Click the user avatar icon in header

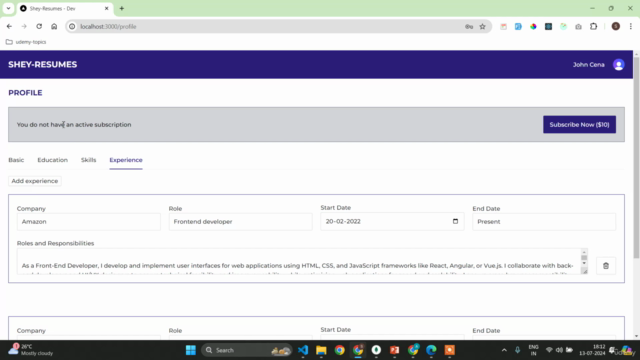click(618, 64)
